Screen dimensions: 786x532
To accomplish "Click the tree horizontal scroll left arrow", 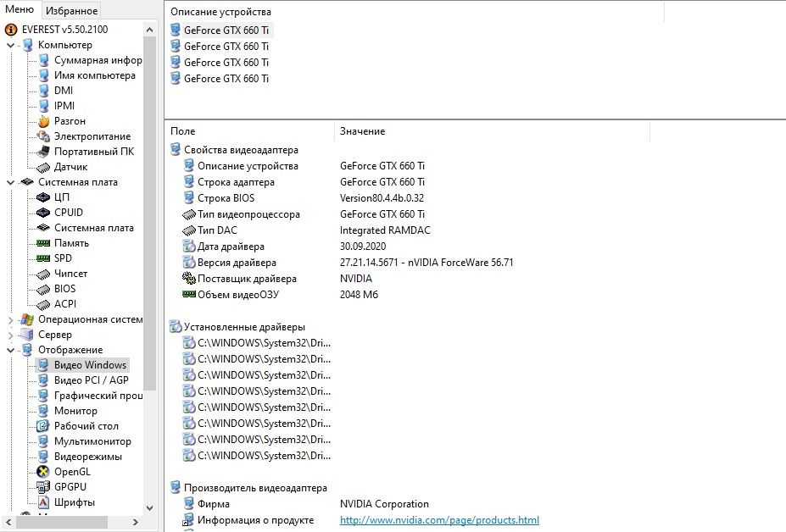I will (x=8, y=522).
